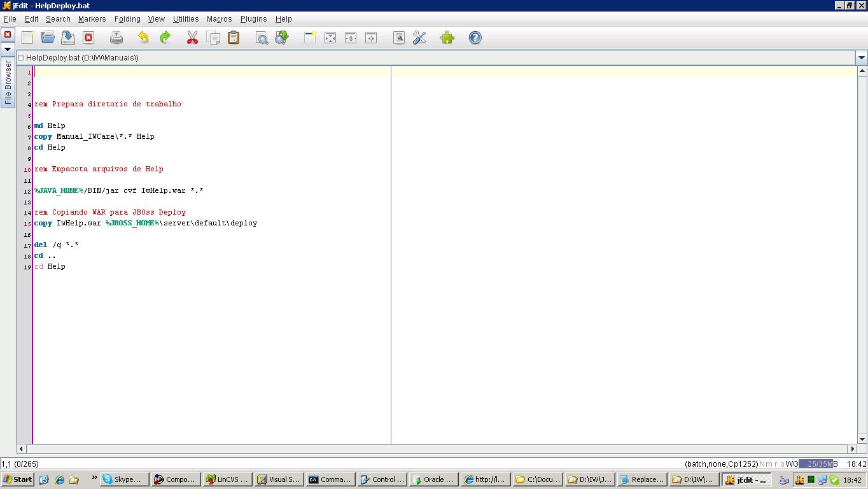Image resolution: width=868 pixels, height=489 pixels.
Task: Click the taskbar quick launch overflow chevron
Action: point(95,478)
